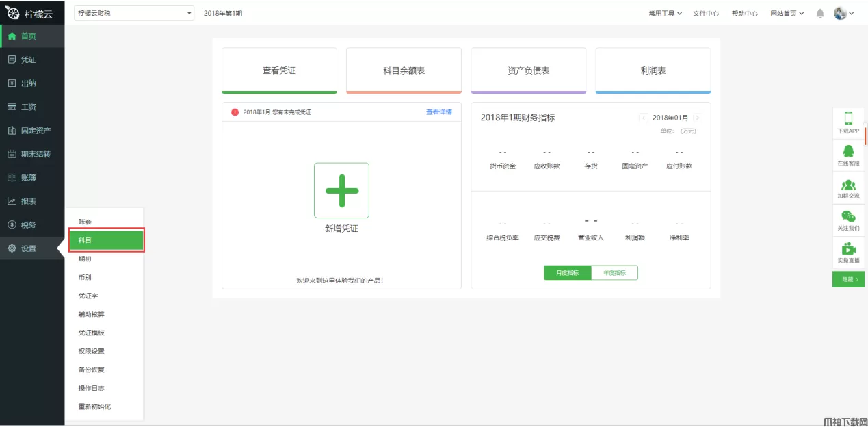This screenshot has height=427, width=868.
Task: Go to previous month in indicator period
Action: [643, 118]
